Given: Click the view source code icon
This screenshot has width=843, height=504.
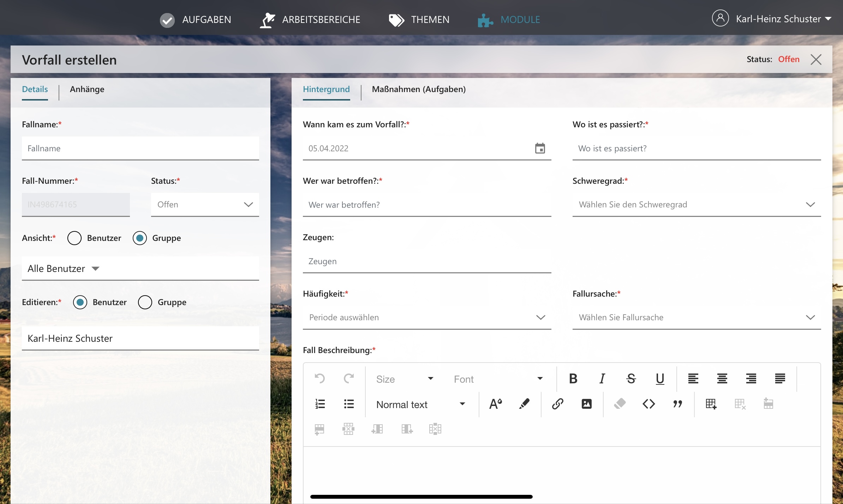Looking at the screenshot, I should coord(648,404).
